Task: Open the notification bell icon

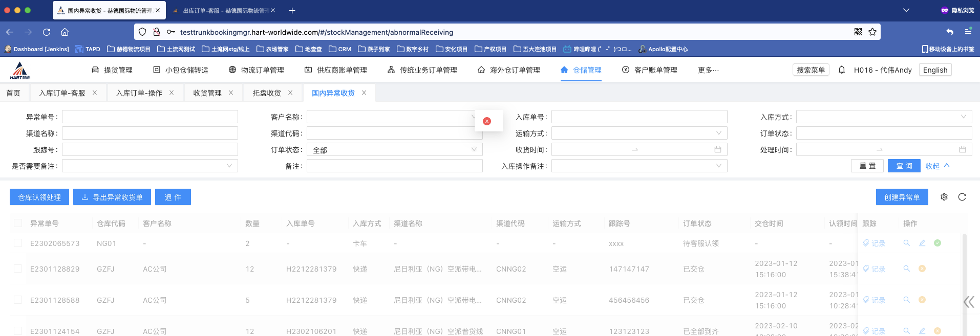Action: click(x=842, y=70)
